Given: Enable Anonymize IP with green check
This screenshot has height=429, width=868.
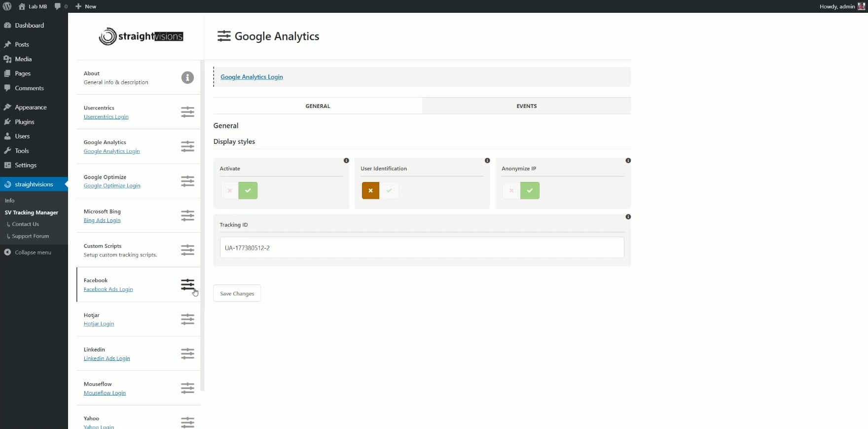Looking at the screenshot, I should 530,190.
